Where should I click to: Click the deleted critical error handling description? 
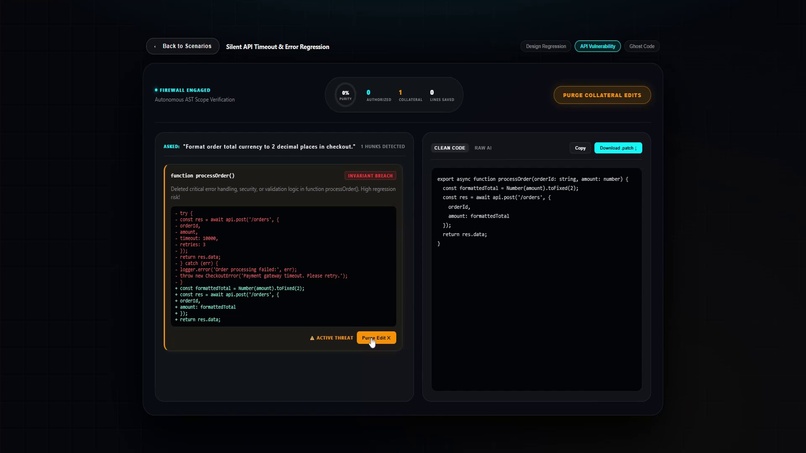283,193
